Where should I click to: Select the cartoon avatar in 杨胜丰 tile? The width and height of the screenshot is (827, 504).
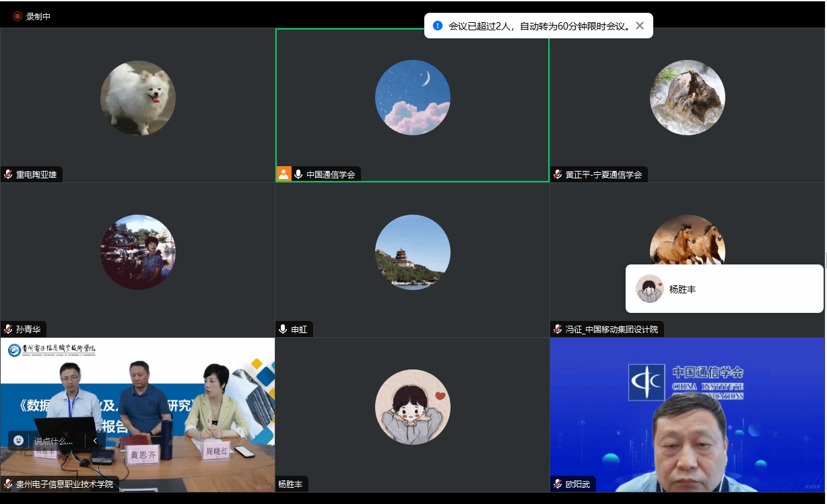click(412, 407)
